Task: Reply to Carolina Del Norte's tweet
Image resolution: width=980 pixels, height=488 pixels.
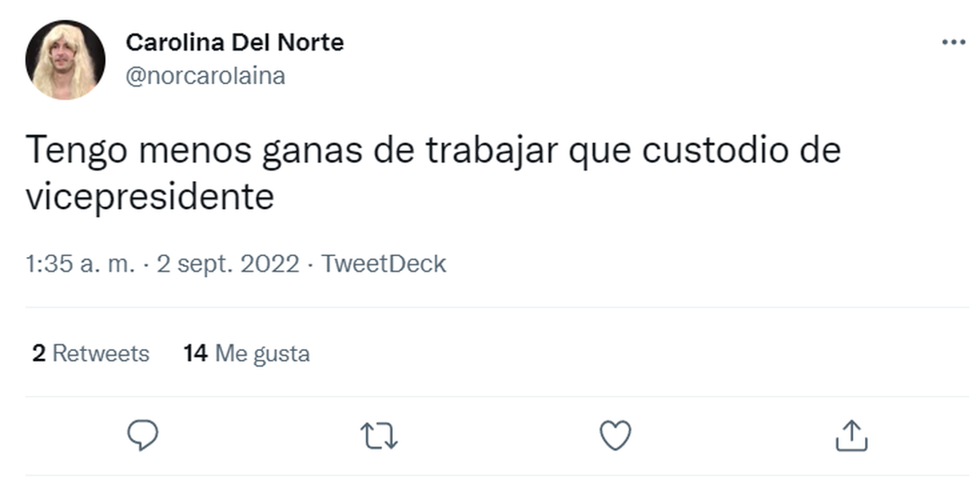Action: (x=141, y=437)
